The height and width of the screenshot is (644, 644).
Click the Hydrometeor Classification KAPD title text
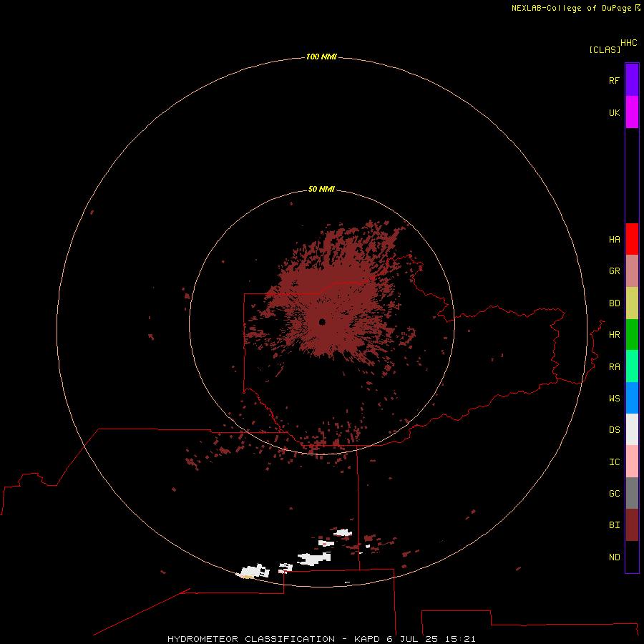(321, 639)
